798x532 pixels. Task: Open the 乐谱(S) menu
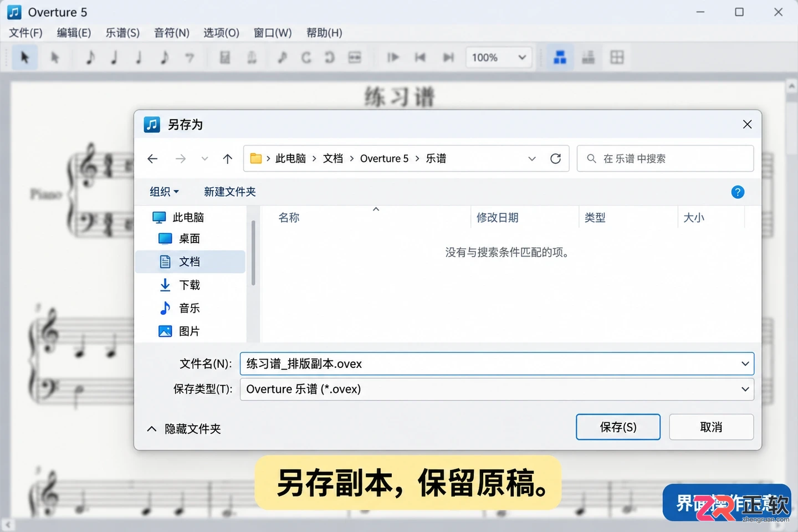(x=122, y=33)
